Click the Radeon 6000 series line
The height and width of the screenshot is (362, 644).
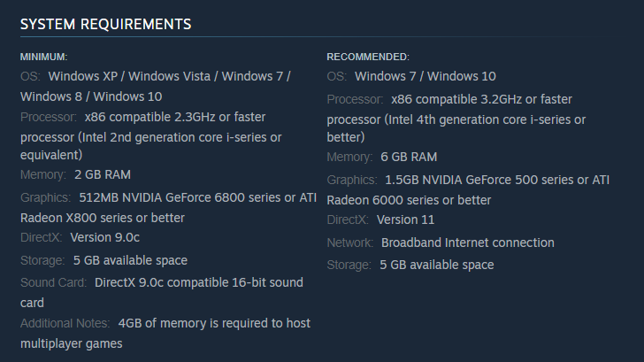[409, 200]
